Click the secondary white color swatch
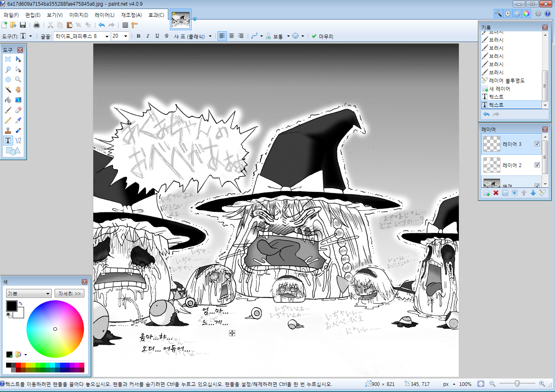Screen dimensions: 555x392 [20, 314]
